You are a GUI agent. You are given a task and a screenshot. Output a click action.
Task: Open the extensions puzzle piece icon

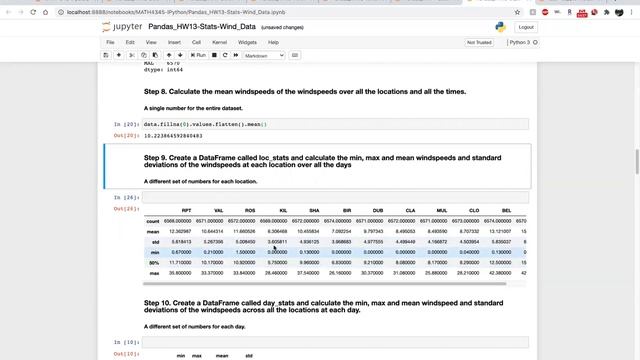[607, 12]
